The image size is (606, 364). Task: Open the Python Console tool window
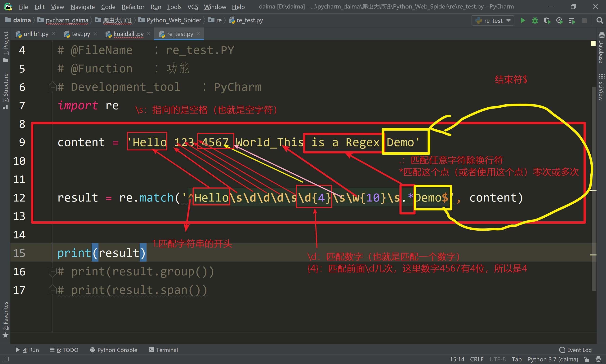click(x=113, y=350)
